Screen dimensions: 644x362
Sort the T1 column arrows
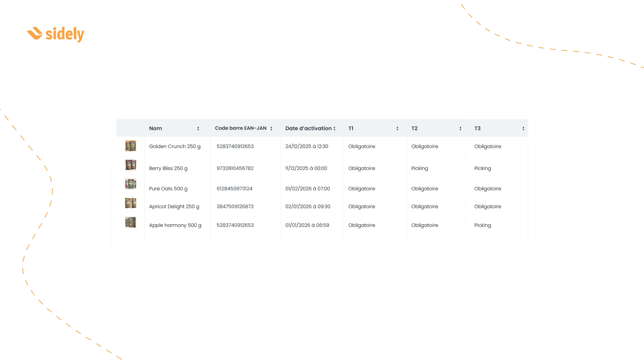397,129
